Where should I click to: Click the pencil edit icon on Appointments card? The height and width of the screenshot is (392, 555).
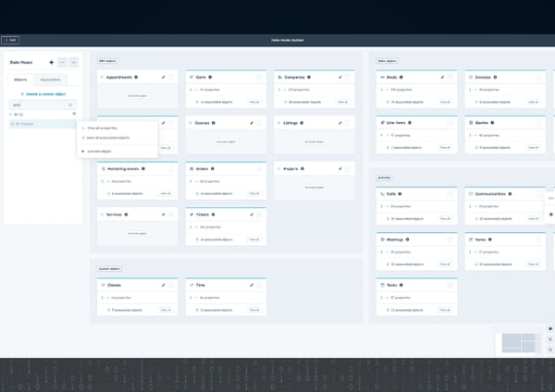click(163, 77)
